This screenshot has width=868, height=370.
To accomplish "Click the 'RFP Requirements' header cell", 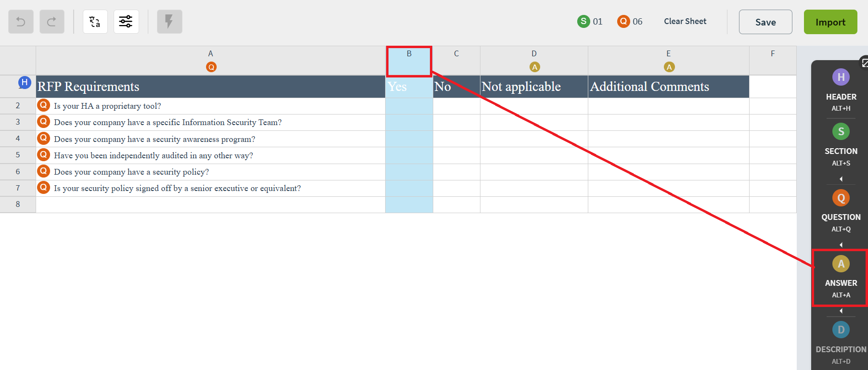I will [x=210, y=87].
